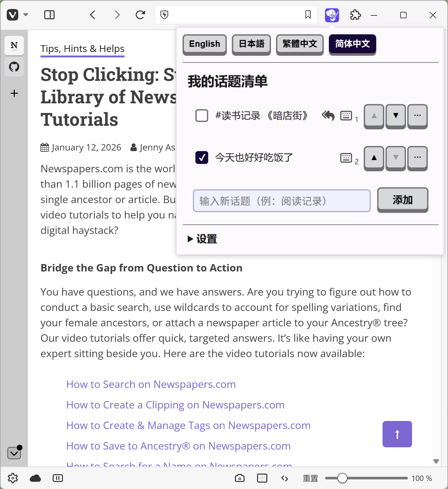448x489 pixels.
Task: Open more options for 读书记录 topic
Action: (x=417, y=116)
